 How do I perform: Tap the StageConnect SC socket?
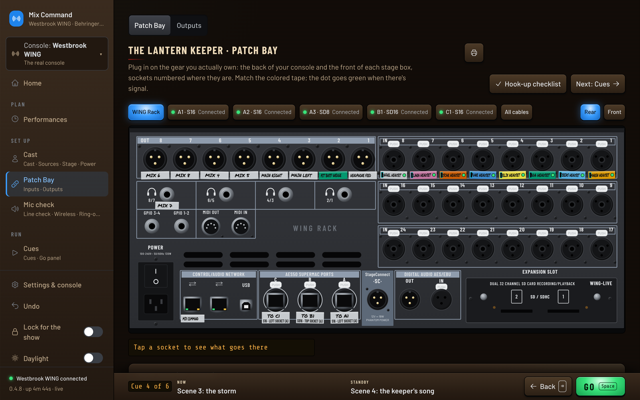click(x=377, y=299)
